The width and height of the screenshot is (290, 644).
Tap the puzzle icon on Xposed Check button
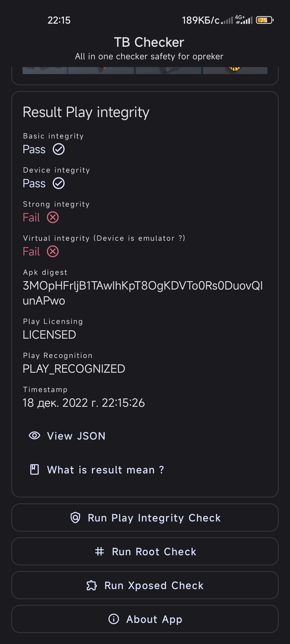[92, 586]
